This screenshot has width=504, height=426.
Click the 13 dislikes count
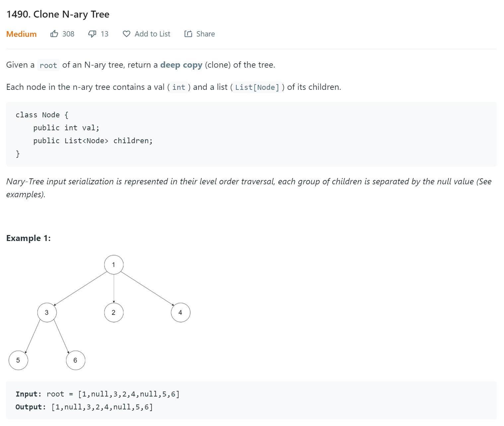pos(105,34)
